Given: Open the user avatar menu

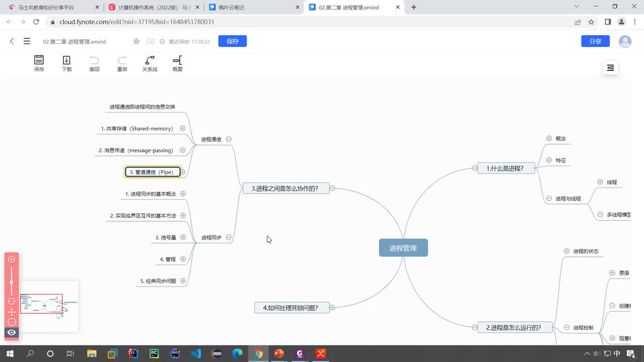Looking at the screenshot, I should point(625,41).
